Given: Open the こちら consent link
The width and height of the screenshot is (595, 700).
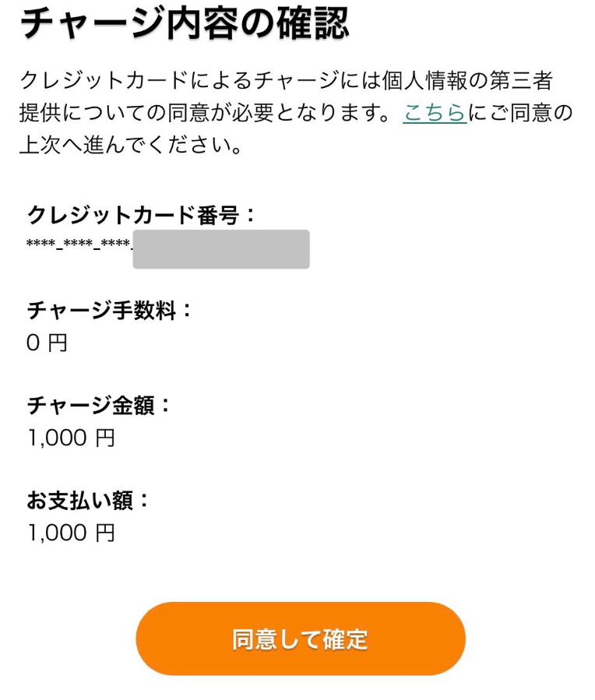Looking at the screenshot, I should pos(435,114).
